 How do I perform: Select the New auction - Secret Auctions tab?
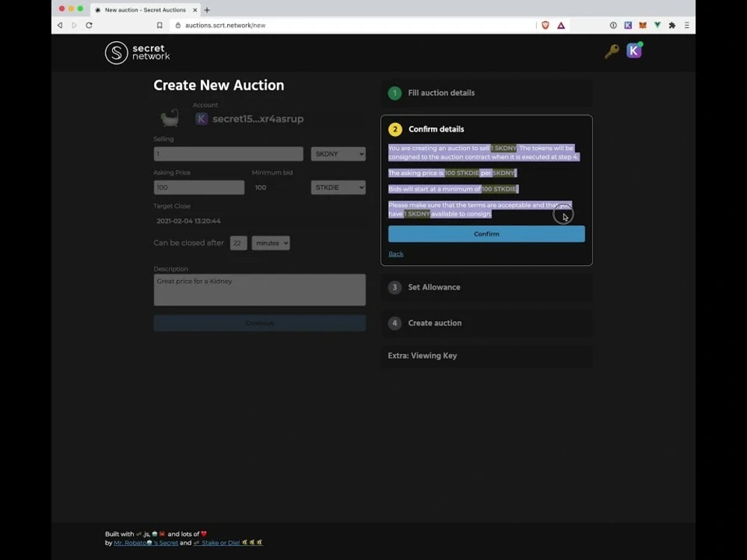[146, 10]
